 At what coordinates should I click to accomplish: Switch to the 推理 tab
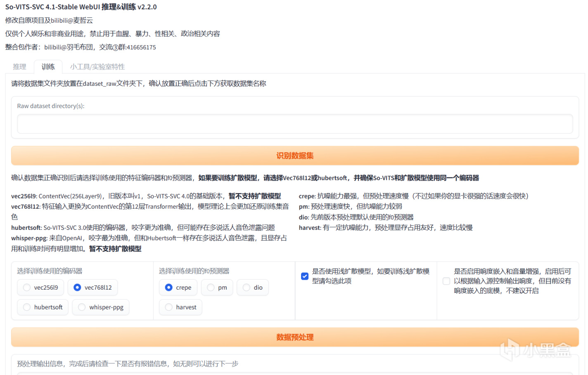coord(19,67)
